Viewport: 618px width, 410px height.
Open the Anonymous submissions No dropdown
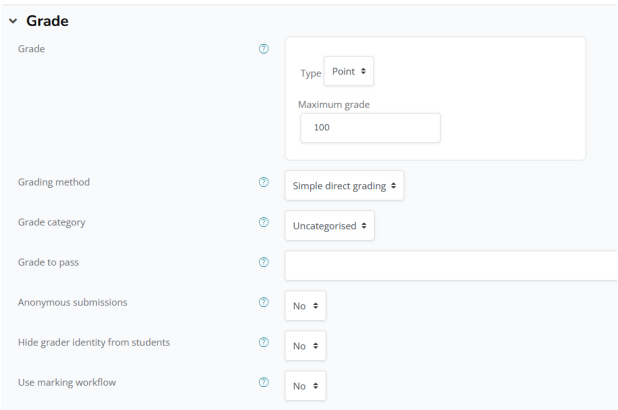coord(305,306)
